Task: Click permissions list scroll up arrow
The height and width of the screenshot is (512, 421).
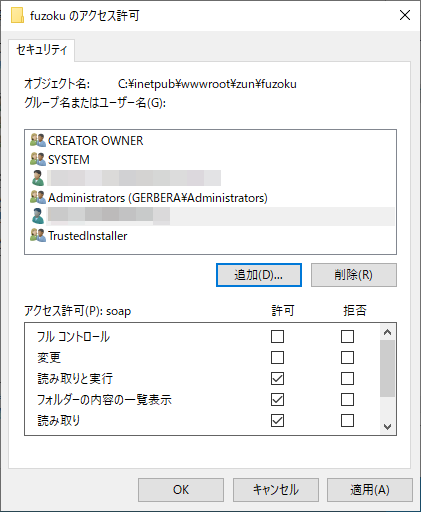Action: pyautogui.click(x=387, y=332)
